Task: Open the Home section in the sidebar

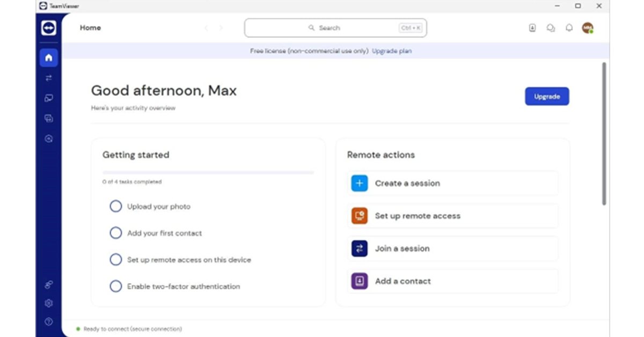Action: point(49,57)
